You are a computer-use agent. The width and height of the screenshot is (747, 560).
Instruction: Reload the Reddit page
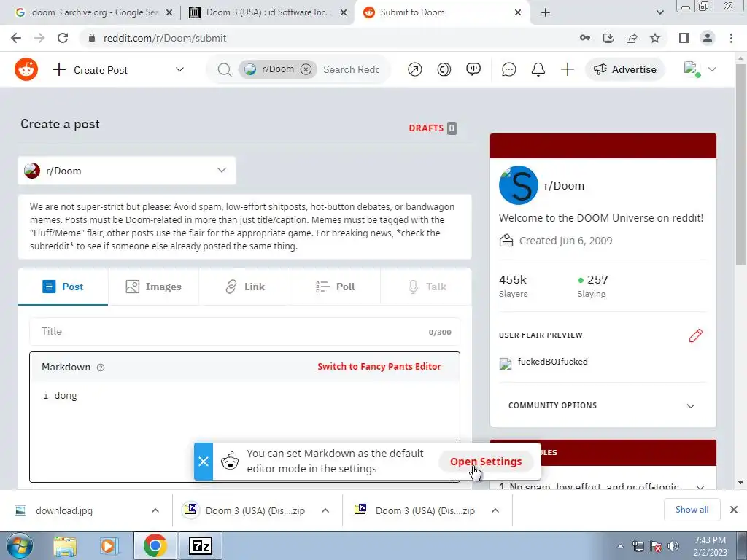coord(63,38)
